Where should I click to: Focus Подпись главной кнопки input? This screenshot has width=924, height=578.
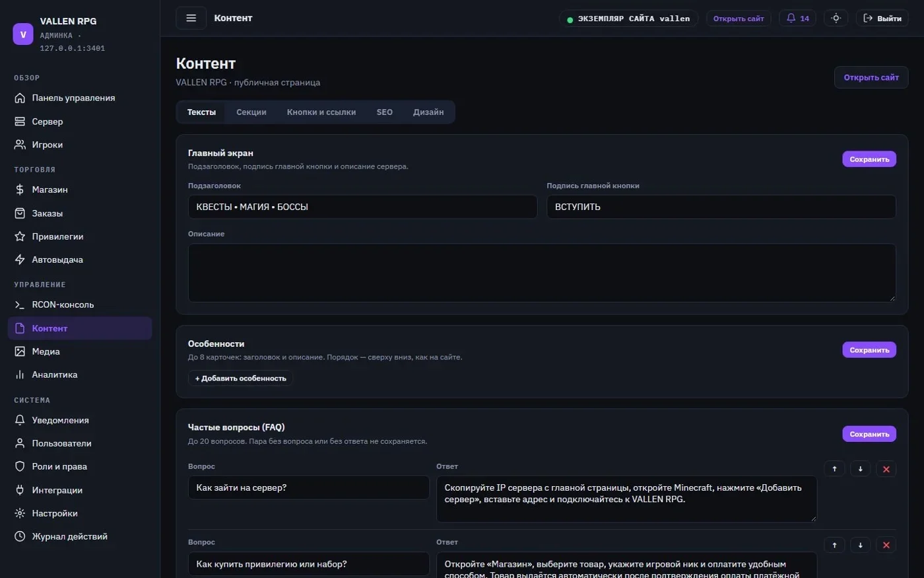tap(721, 207)
